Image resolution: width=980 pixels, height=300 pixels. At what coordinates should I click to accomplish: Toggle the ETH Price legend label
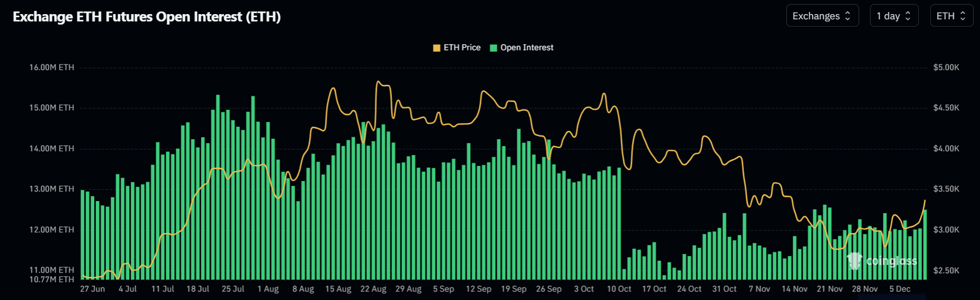click(x=462, y=47)
